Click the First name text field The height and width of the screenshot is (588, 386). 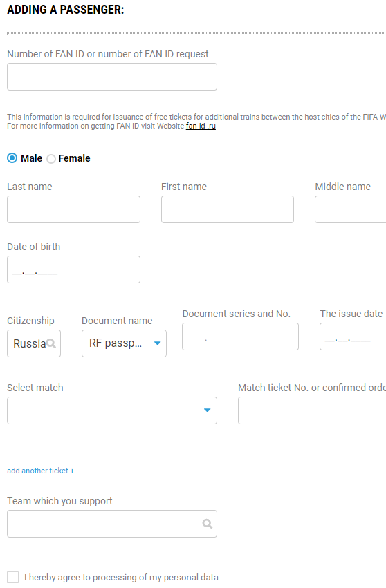pos(228,209)
